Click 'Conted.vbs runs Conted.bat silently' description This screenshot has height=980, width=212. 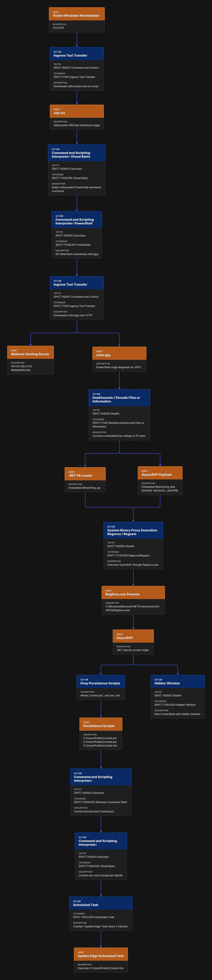(x=101, y=875)
